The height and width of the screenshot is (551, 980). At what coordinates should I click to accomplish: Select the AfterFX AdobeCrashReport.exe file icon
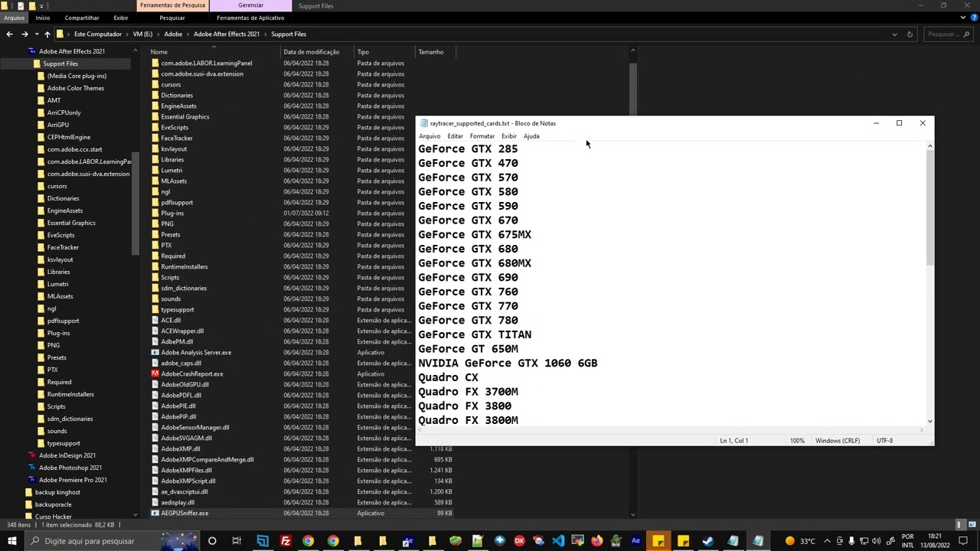click(155, 374)
